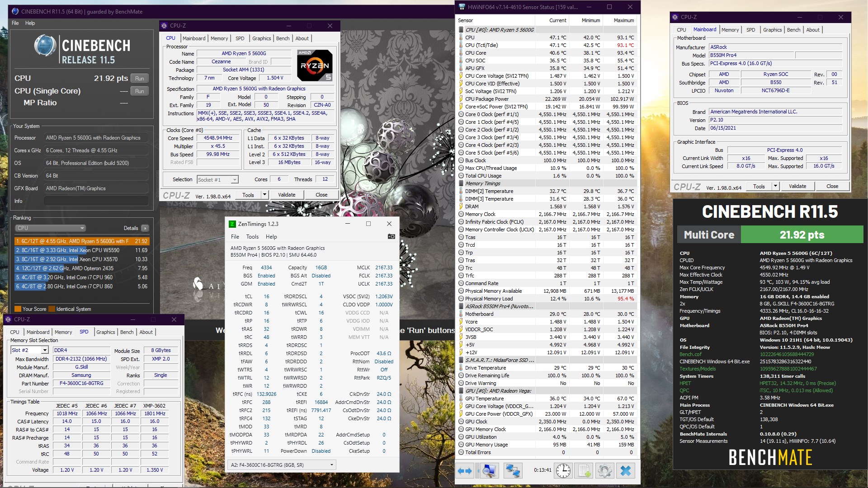
Task: Open Cinebench Help menu
Action: tap(30, 23)
